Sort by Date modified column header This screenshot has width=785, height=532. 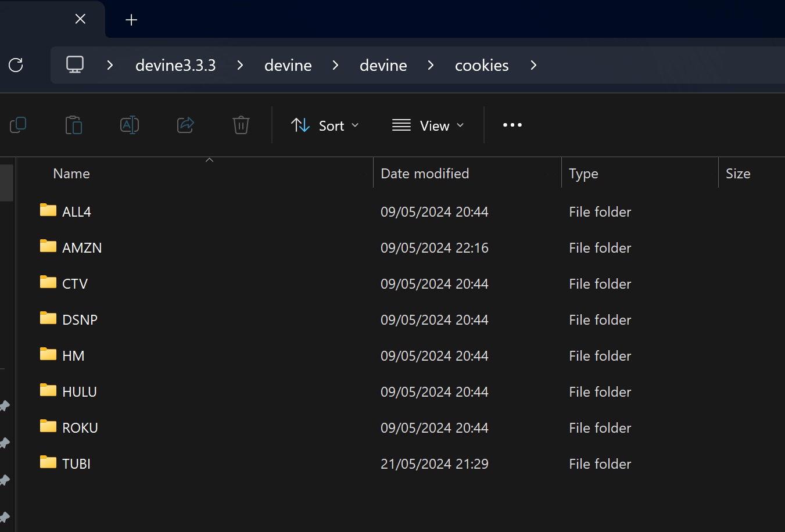425,174
